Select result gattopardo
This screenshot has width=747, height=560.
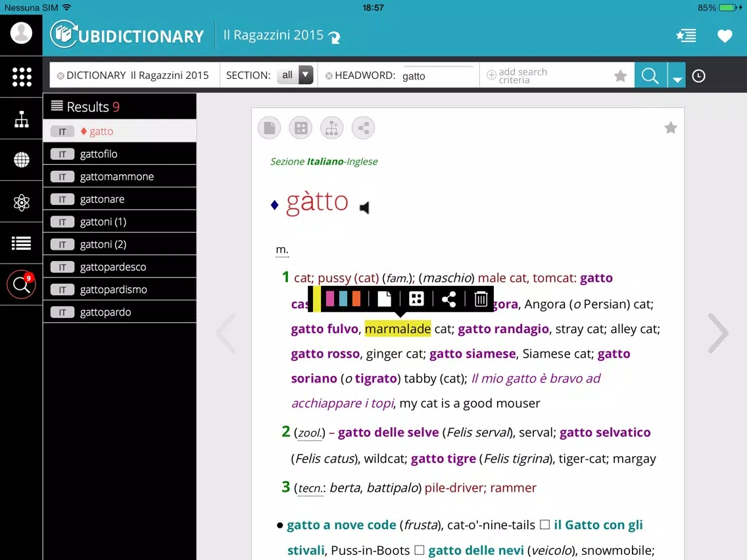(120, 312)
